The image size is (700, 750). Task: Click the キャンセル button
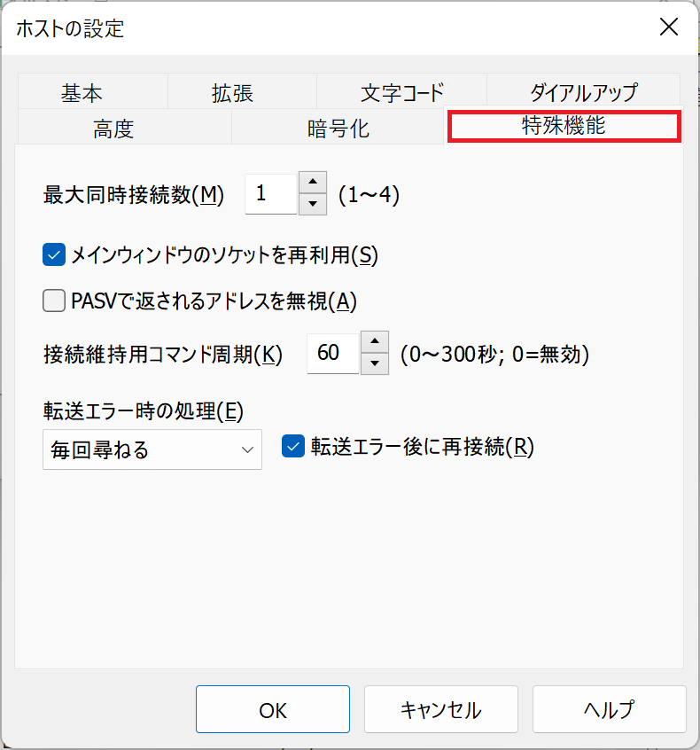point(440,709)
